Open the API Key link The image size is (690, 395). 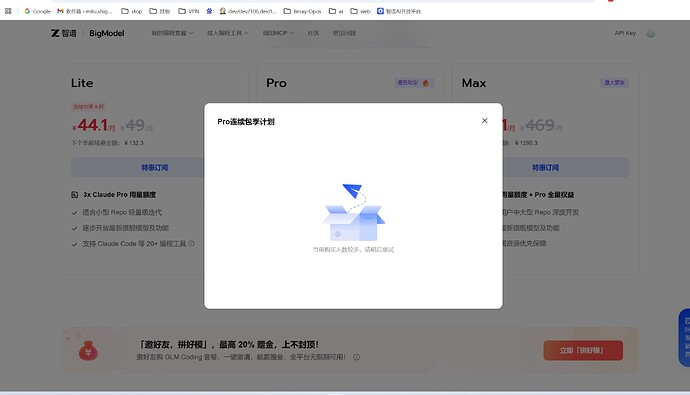[x=625, y=33]
